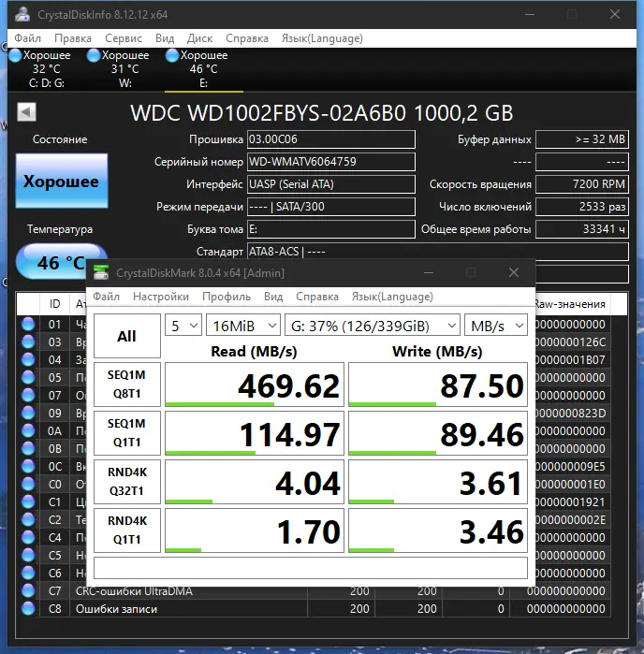Open Файл menu in CrystalDiskInfo
The height and width of the screenshot is (654, 644).
tap(27, 38)
